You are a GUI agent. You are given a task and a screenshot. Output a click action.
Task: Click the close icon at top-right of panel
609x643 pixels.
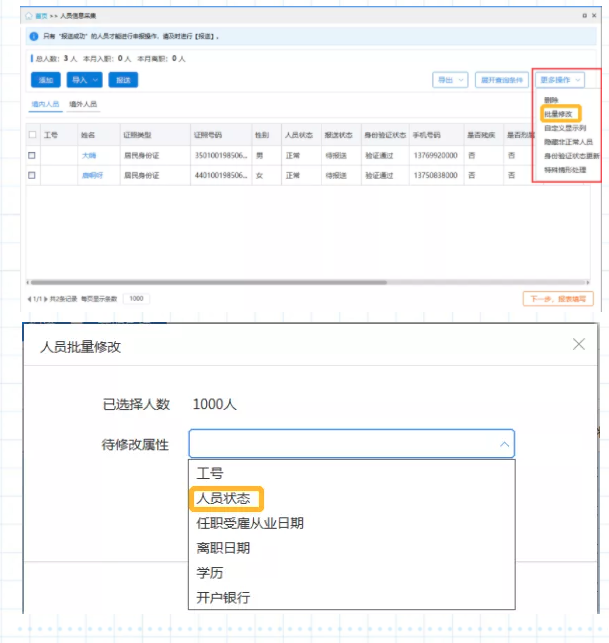[596, 16]
